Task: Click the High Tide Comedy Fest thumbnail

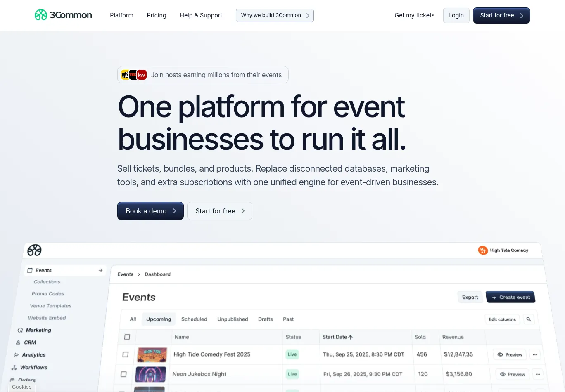Action: tap(152, 354)
